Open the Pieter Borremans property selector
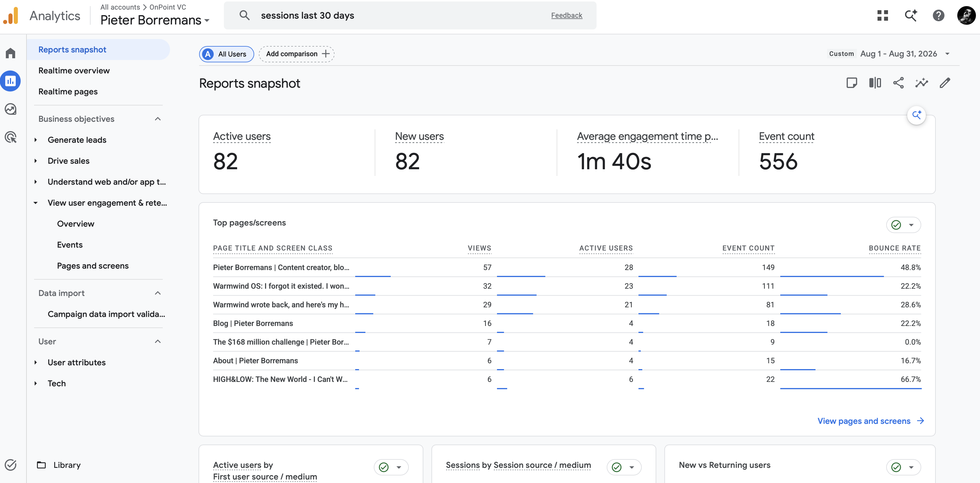This screenshot has width=980, height=483. click(155, 20)
